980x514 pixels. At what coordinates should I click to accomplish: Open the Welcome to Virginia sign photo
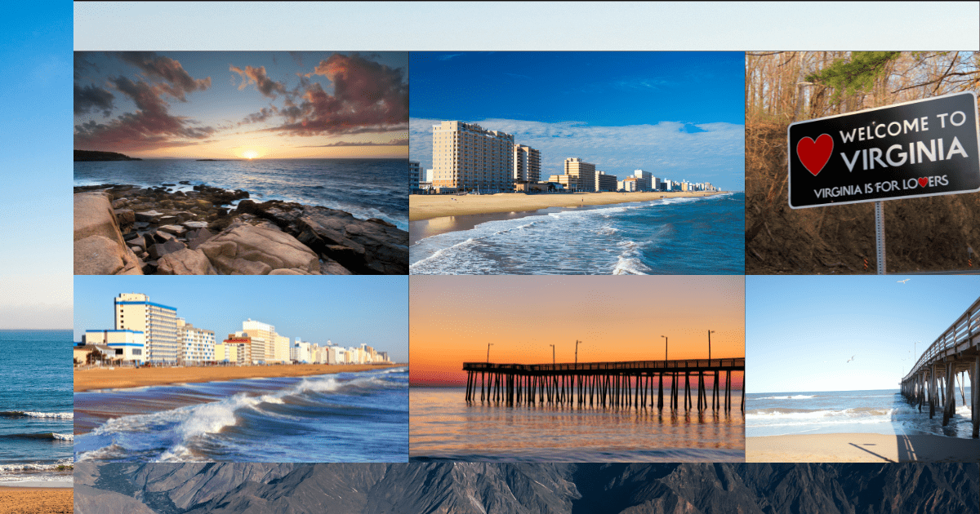[862, 163]
